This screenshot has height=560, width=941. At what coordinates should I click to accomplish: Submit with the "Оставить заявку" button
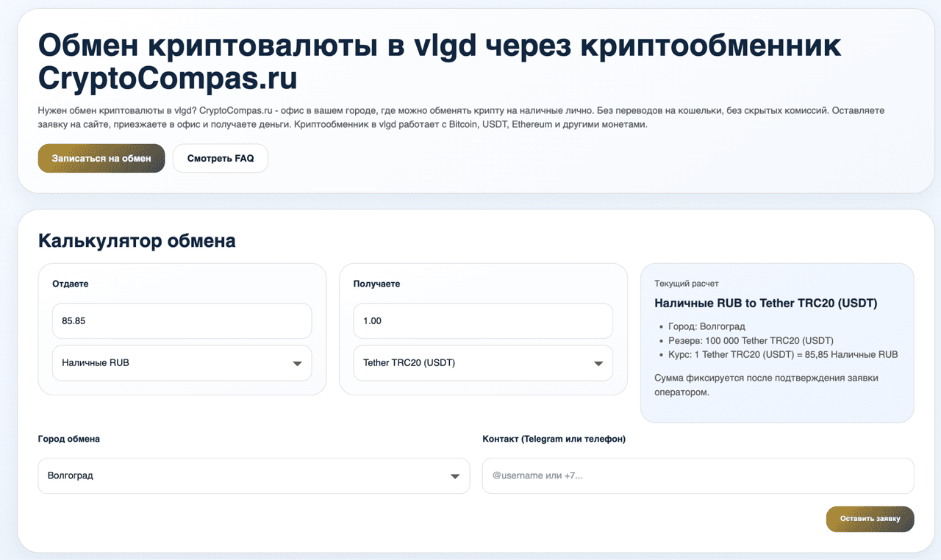870,519
